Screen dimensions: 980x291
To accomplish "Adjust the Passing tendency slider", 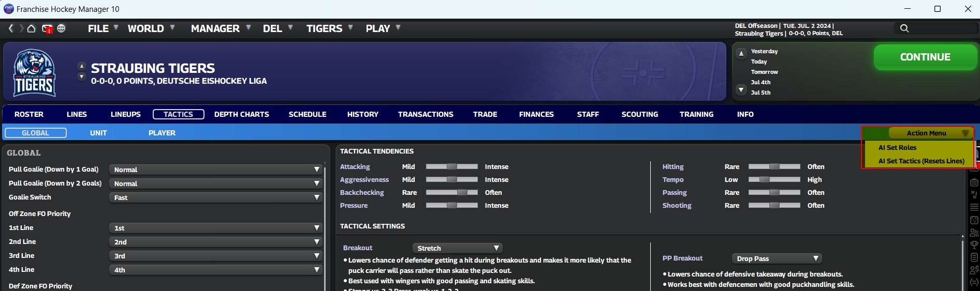I will click(774, 192).
